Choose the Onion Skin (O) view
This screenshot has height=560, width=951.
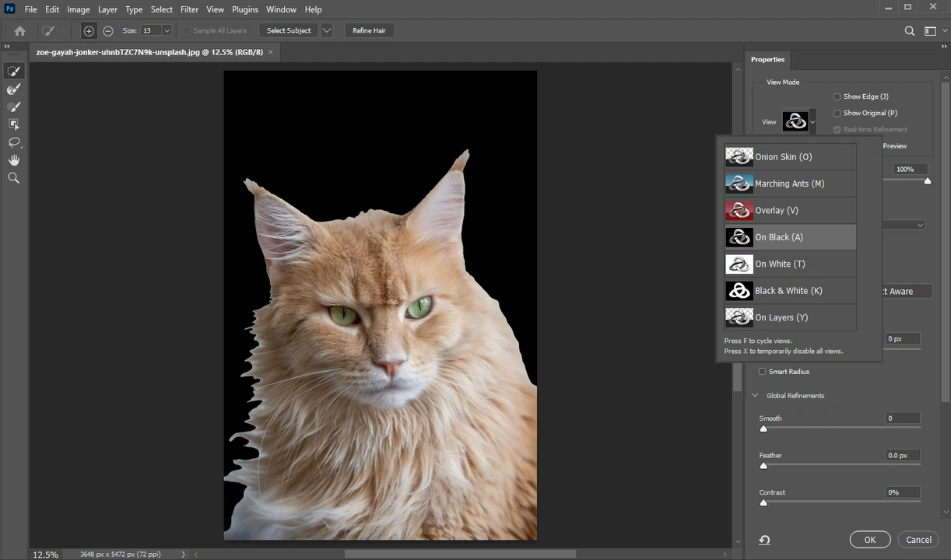tap(790, 156)
